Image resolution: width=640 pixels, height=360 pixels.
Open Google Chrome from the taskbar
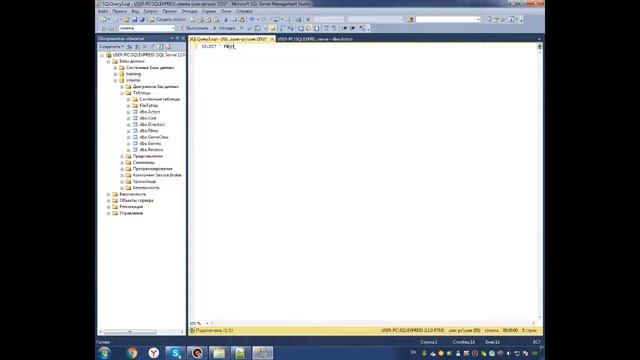click(x=132, y=353)
